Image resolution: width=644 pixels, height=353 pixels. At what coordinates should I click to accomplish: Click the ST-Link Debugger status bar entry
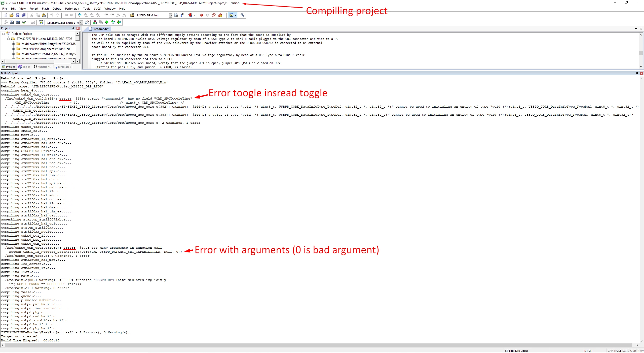tap(516, 351)
